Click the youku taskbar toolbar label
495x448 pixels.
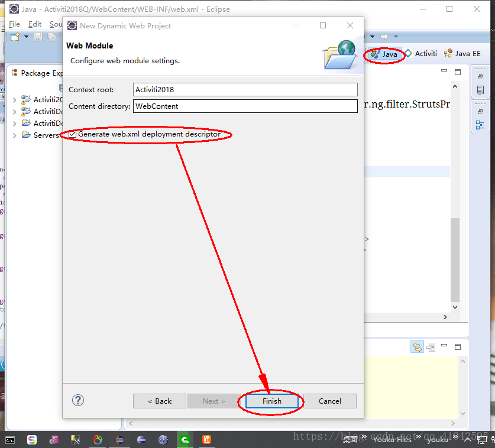point(437,440)
